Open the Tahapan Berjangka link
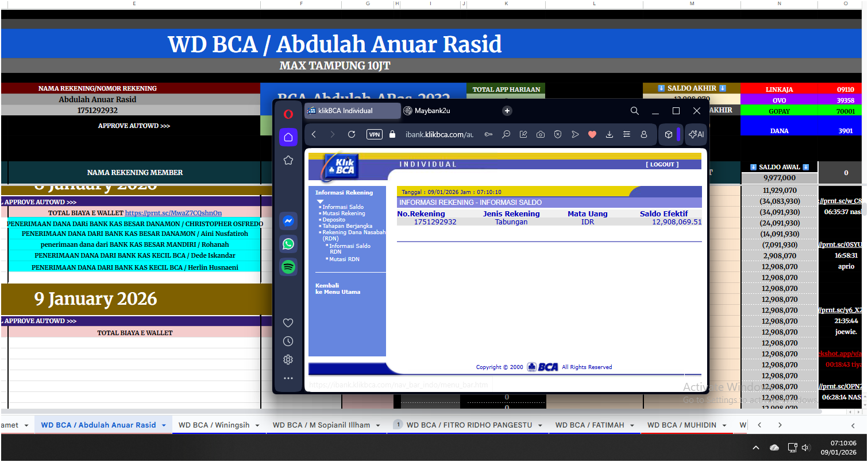The height and width of the screenshot is (462, 868). tap(348, 226)
